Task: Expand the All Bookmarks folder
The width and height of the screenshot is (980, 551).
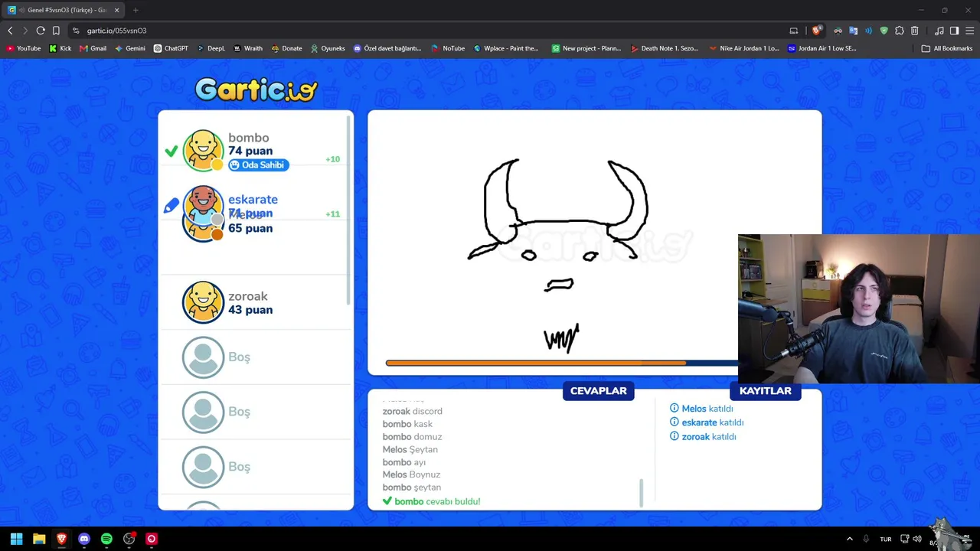Action: pyautogui.click(x=947, y=48)
